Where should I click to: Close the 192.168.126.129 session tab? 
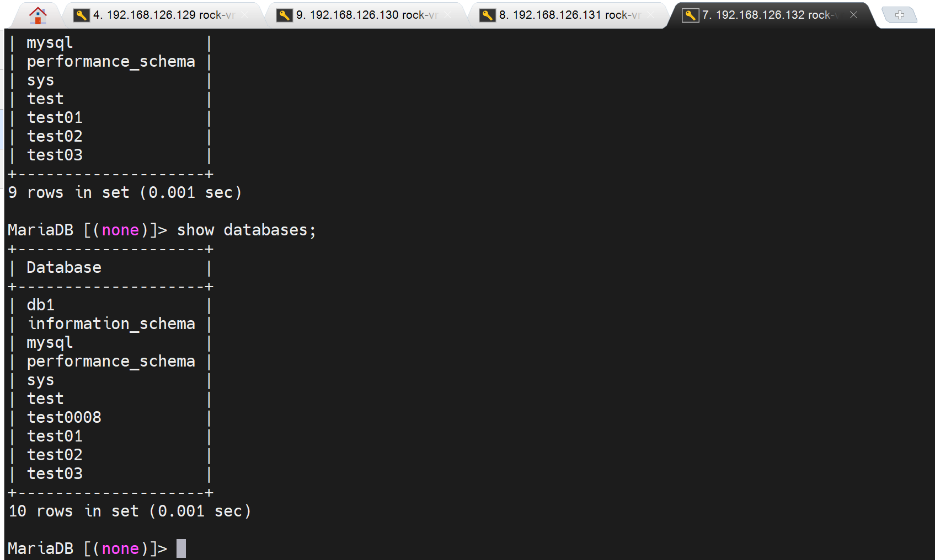[245, 15]
